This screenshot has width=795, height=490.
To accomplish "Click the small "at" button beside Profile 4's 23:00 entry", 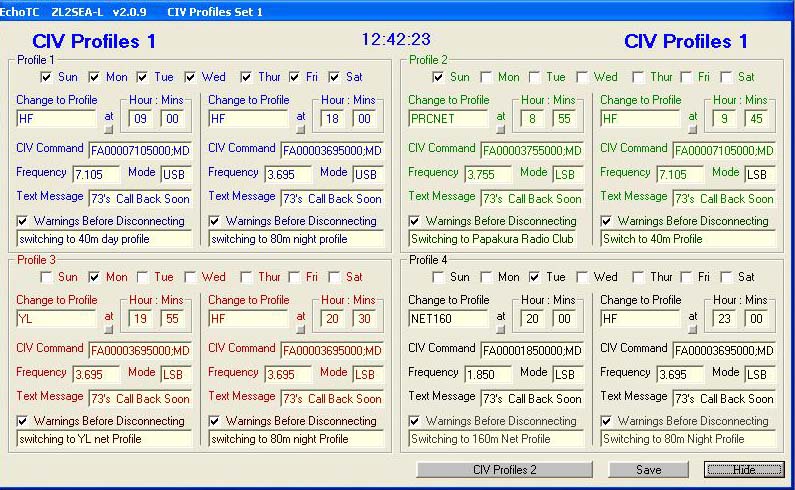I will [691, 328].
